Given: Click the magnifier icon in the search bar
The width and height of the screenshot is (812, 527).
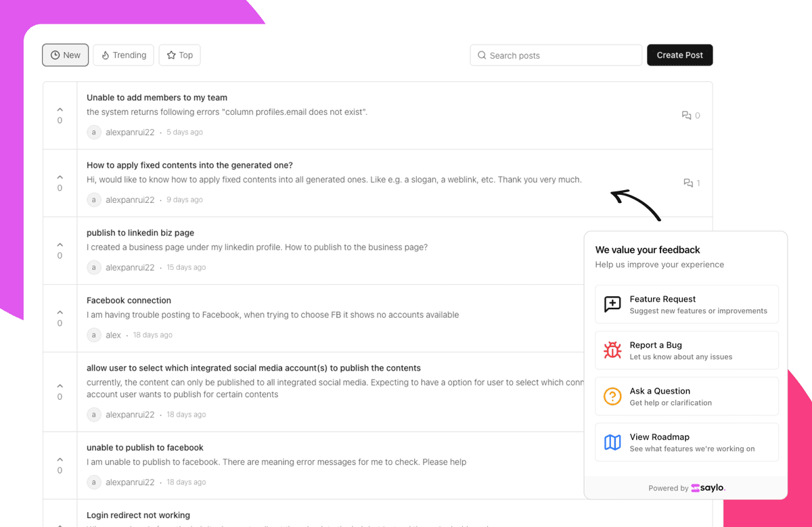Looking at the screenshot, I should pyautogui.click(x=482, y=55).
